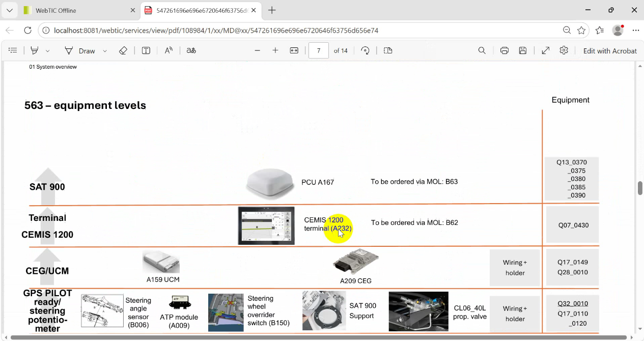Click Edit with Acrobat
This screenshot has height=341, width=644.
(609, 51)
